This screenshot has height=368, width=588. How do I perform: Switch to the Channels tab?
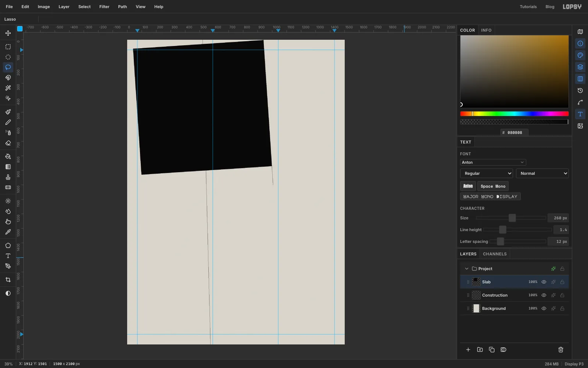495,254
